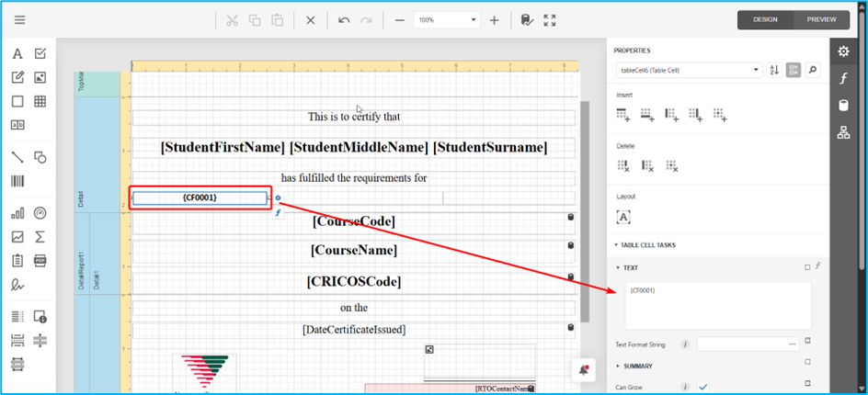
Task: Choose the Gauge control tool
Action: [x=40, y=212]
